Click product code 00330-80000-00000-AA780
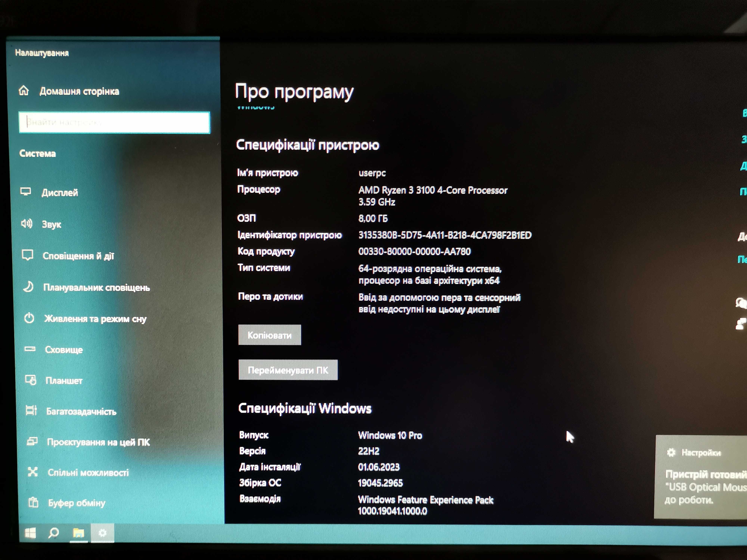This screenshot has width=747, height=560. (414, 251)
